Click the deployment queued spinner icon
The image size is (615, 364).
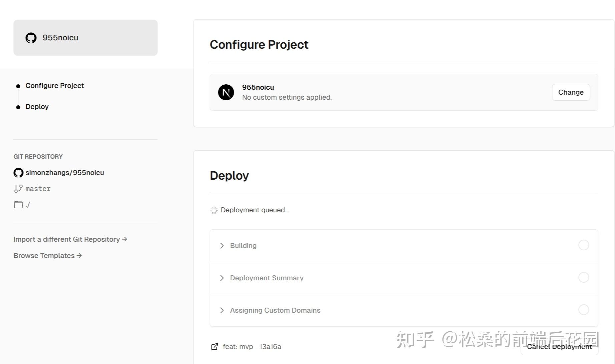click(214, 210)
